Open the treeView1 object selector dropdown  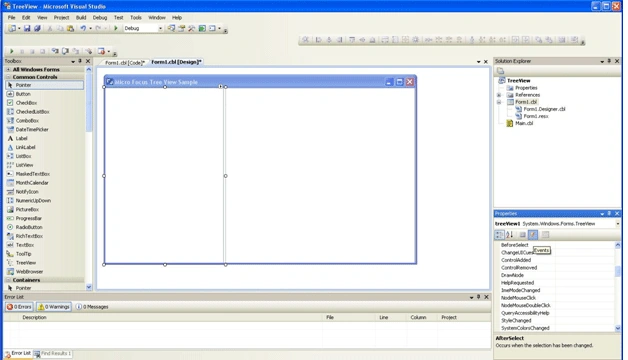click(x=618, y=223)
